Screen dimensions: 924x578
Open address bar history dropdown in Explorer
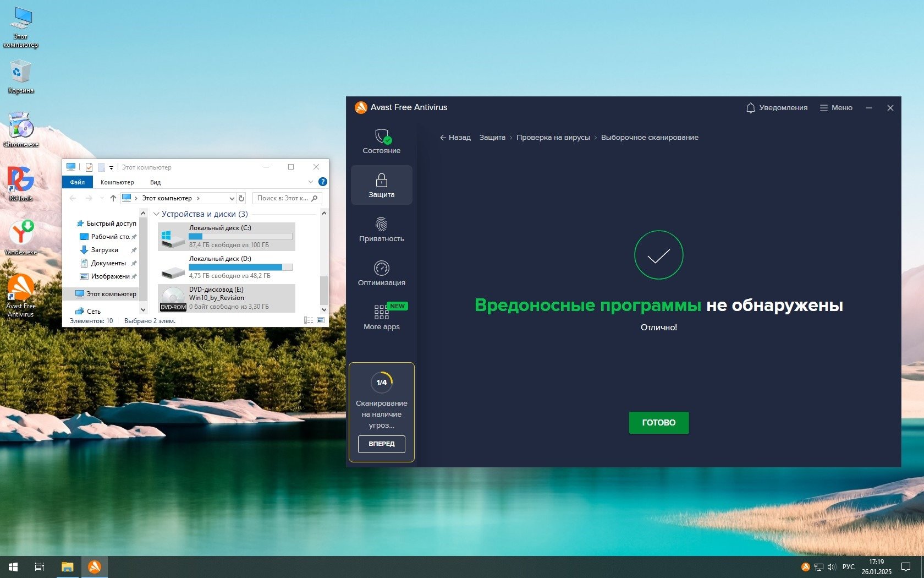click(x=232, y=198)
